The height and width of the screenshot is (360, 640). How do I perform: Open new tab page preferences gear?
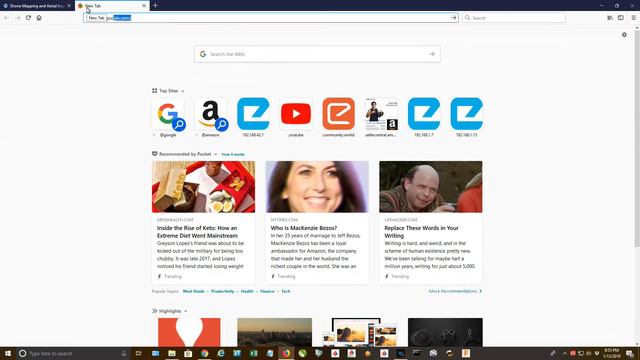point(624,35)
